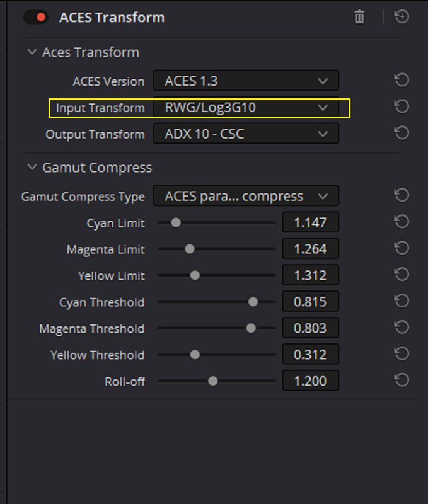
Task: Reset the Yellow Threshold value
Action: (x=402, y=354)
